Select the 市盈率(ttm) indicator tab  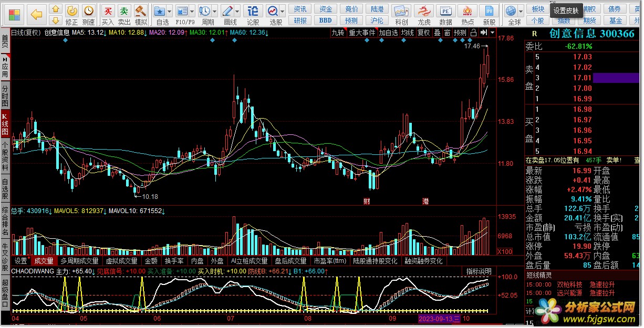330,261
